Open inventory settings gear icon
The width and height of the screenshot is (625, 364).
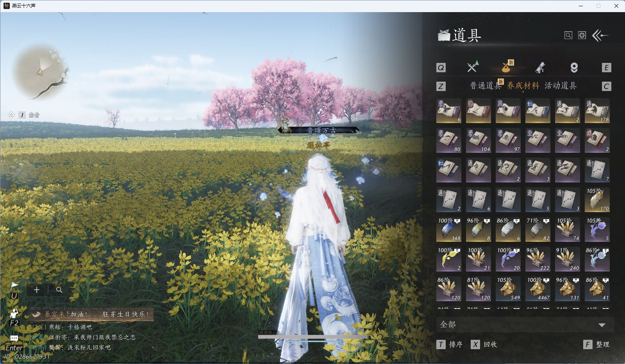pyautogui.click(x=582, y=36)
